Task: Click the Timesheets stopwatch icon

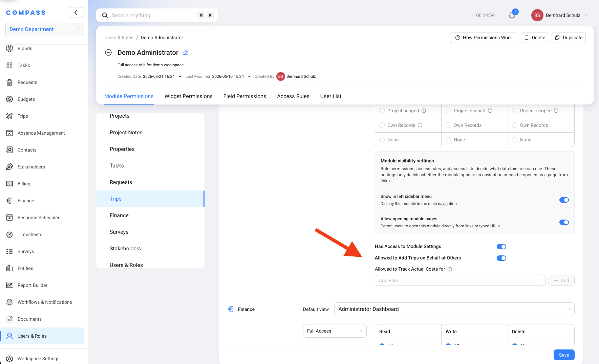Action: tap(9, 234)
